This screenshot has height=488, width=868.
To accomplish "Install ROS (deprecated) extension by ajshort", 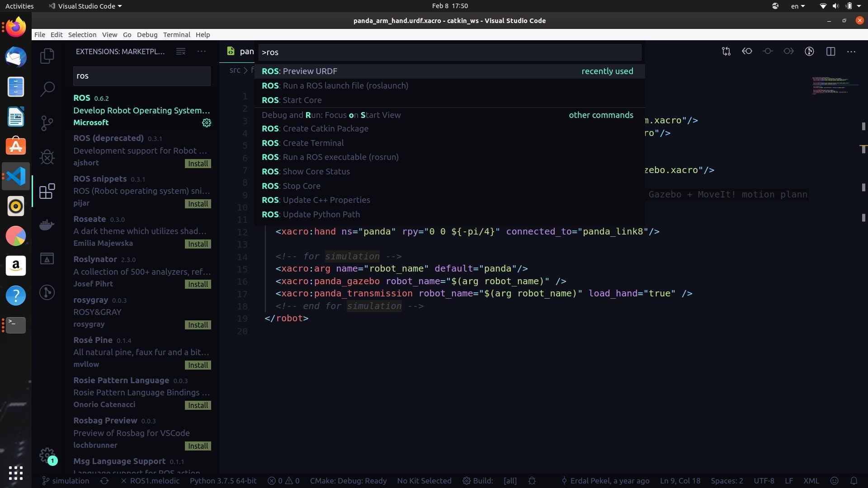I will [198, 164].
